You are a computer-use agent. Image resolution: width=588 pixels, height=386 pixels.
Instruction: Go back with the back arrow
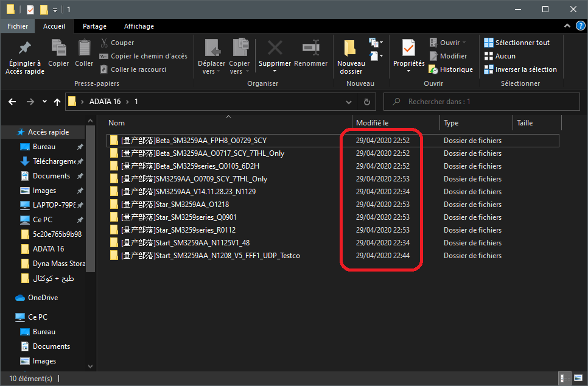click(x=12, y=102)
